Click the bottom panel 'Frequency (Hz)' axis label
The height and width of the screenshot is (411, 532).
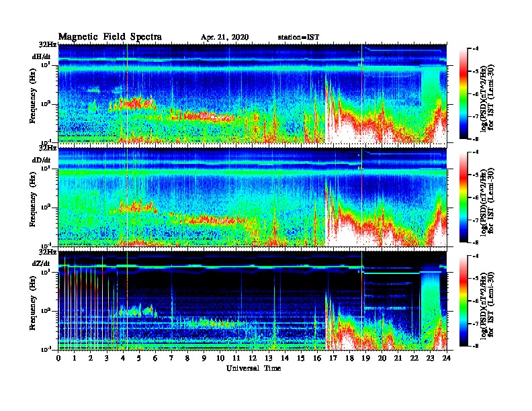click(x=32, y=303)
